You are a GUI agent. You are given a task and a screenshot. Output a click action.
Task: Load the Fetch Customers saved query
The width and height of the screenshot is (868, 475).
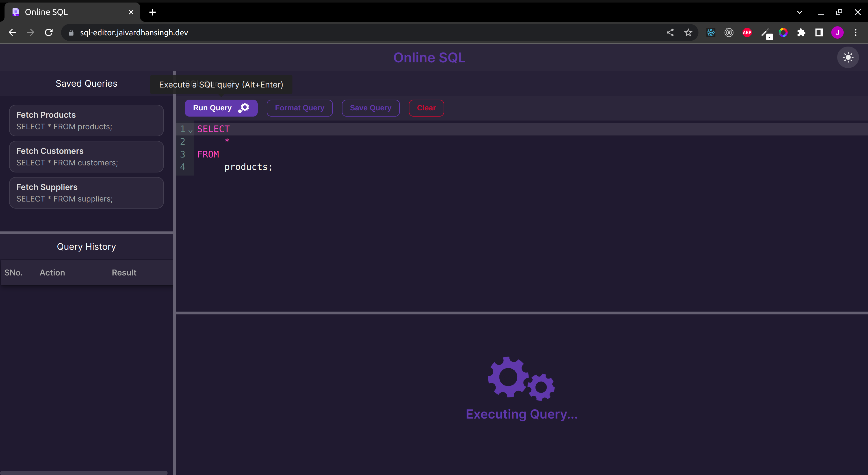86,157
